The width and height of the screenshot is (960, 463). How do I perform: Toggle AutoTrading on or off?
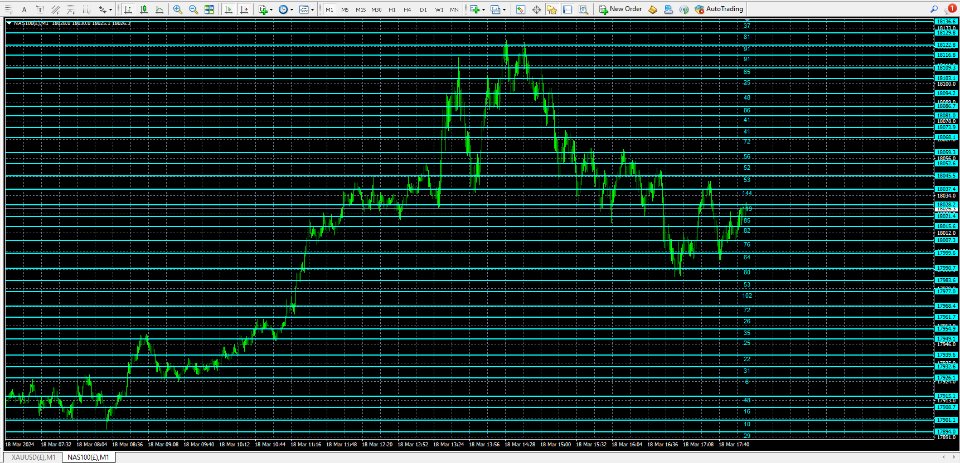[719, 9]
